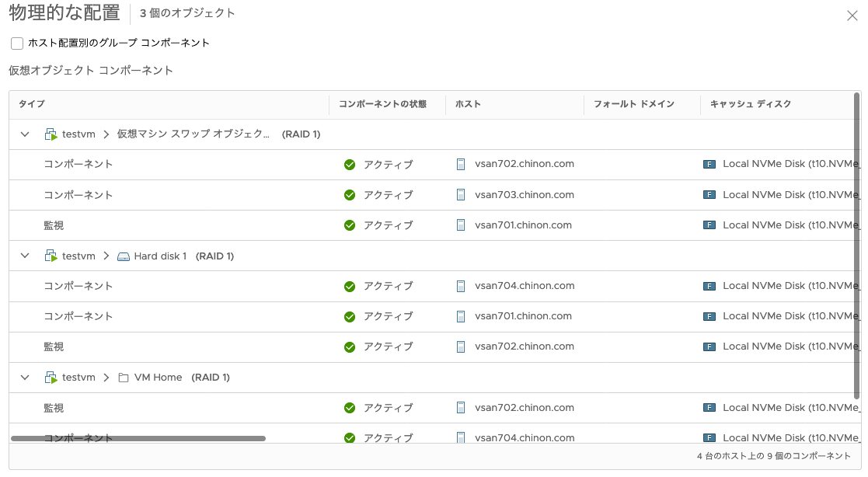868x477 pixels.
Task: Click the Hard disk 1 drive icon
Action: coord(123,256)
